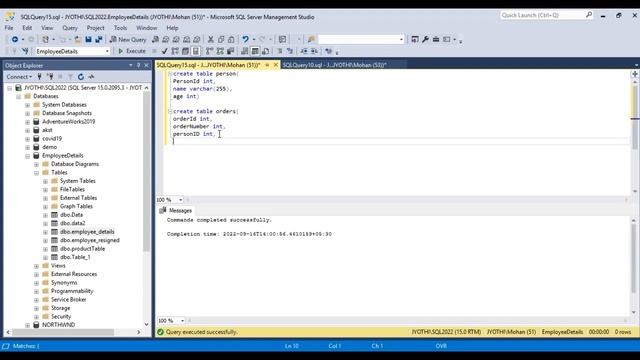Image resolution: width=640 pixels, height=360 pixels.
Task: Select the Security folder tree item
Action: 61,317
